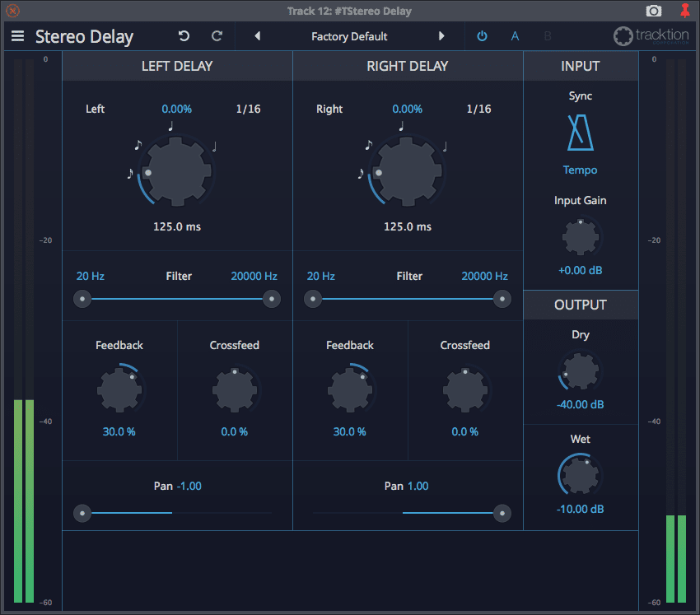
Task: Select next preset with right arrow
Action: (441, 36)
